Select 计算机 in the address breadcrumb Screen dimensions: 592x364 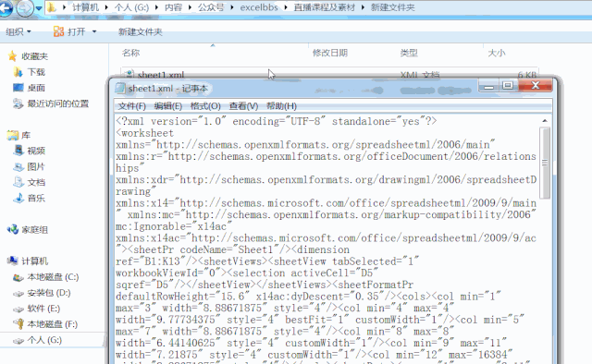(x=85, y=7)
